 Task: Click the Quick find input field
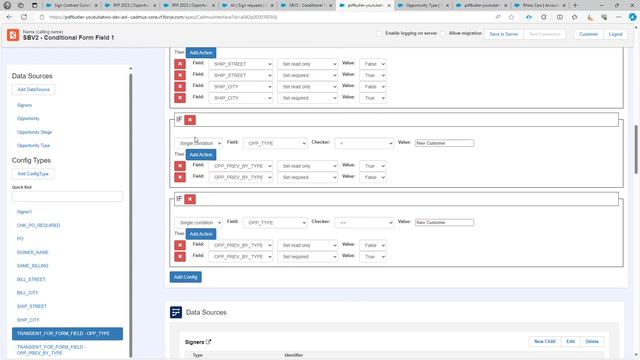[67, 197]
